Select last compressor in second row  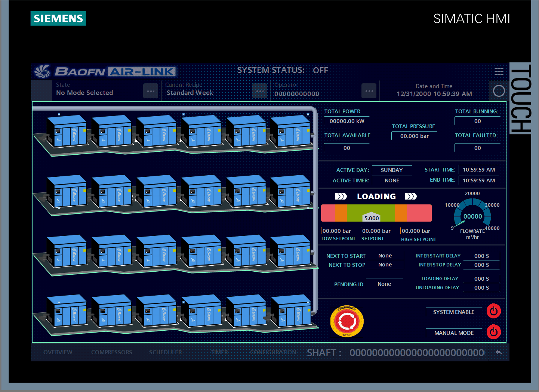[290, 191]
